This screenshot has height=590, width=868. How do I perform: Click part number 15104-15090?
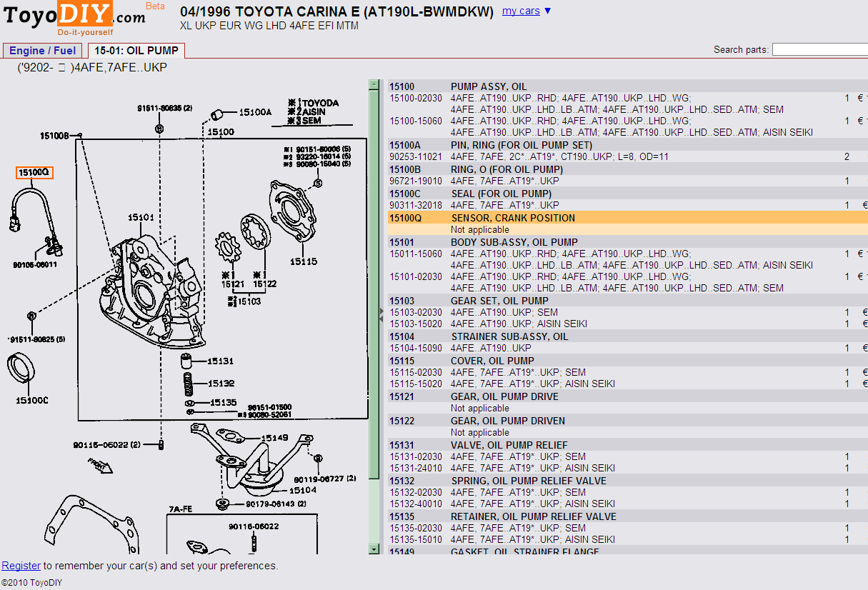click(x=415, y=348)
